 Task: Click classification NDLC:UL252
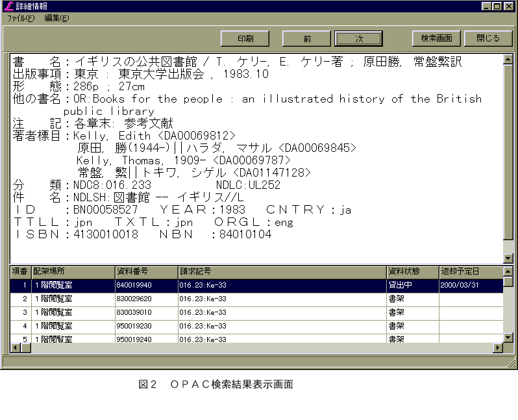click(x=248, y=185)
